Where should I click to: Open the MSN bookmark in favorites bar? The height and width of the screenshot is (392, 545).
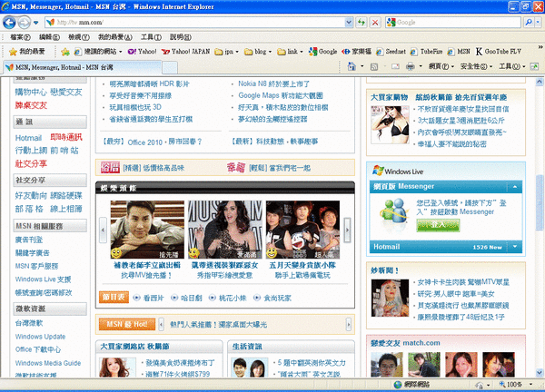coord(459,52)
